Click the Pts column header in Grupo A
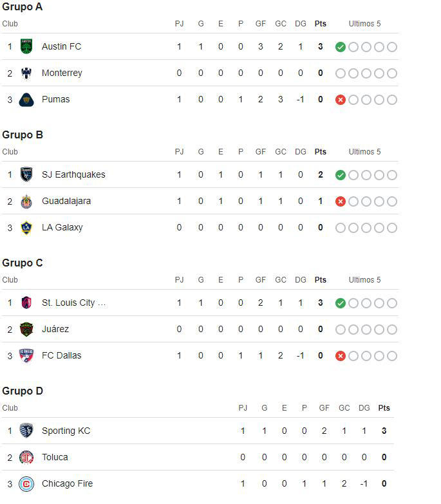441x504 pixels. [320, 24]
